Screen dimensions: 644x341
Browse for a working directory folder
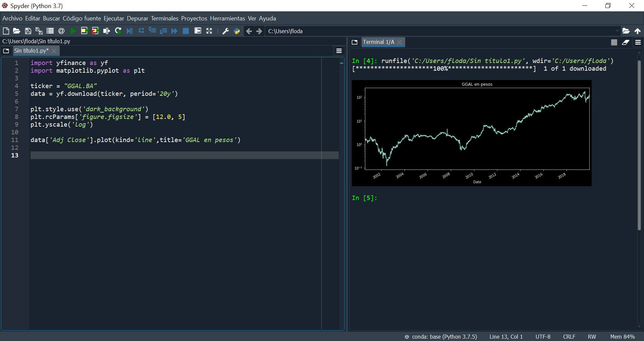(626, 31)
